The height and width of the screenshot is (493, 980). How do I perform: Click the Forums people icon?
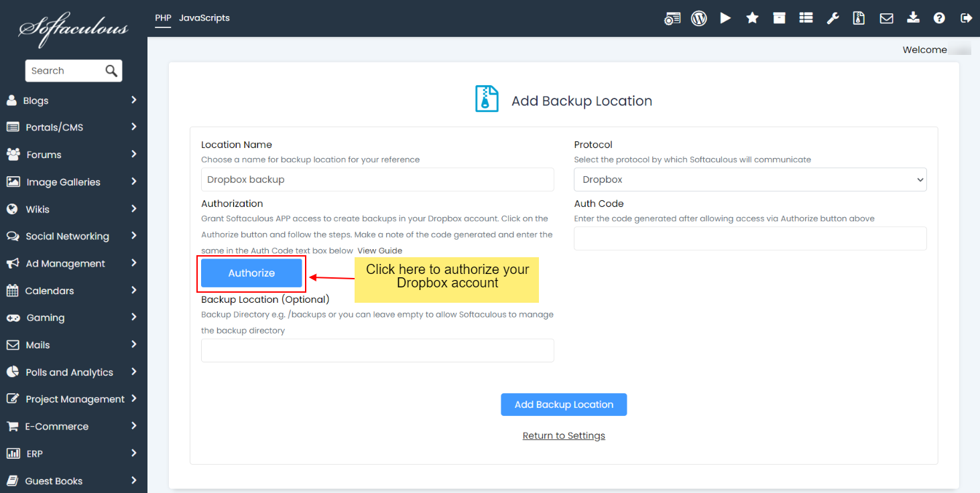[13, 154]
